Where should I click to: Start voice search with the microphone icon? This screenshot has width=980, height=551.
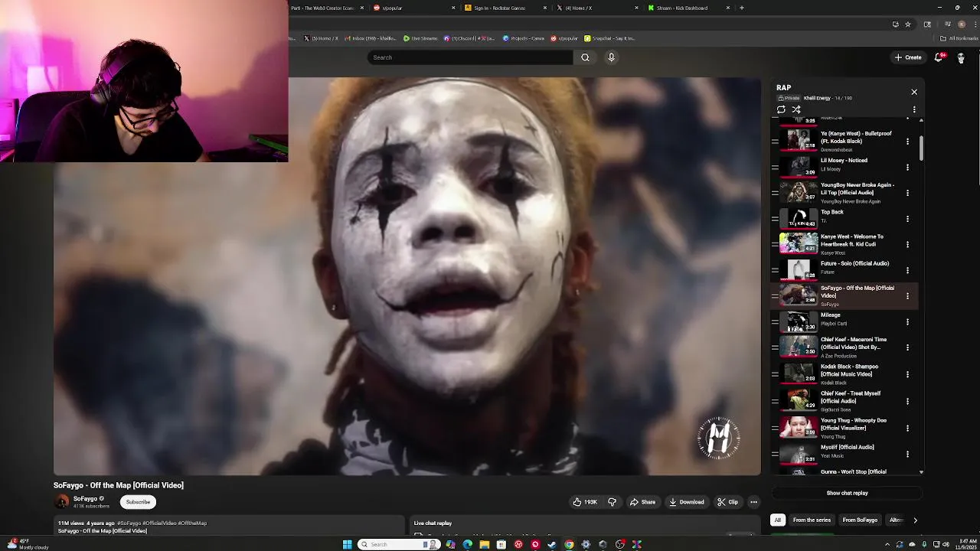(x=611, y=57)
